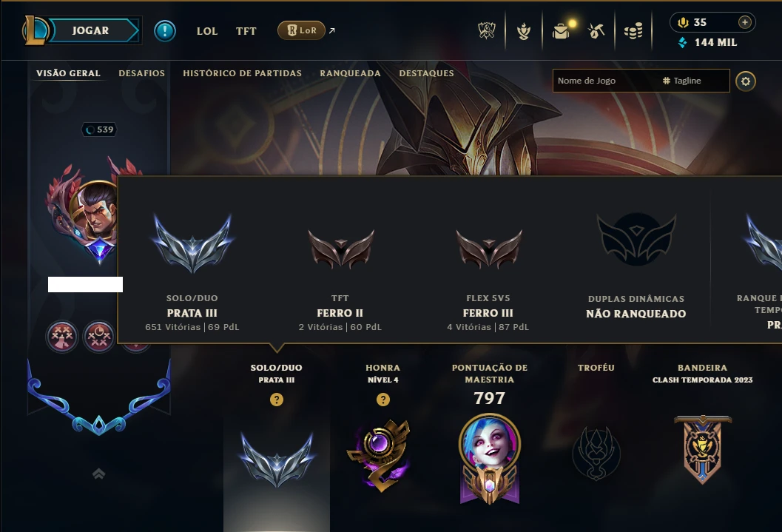Focus the Nome de Jogo search field
Screen dimensions: 782x532
tap(606, 81)
